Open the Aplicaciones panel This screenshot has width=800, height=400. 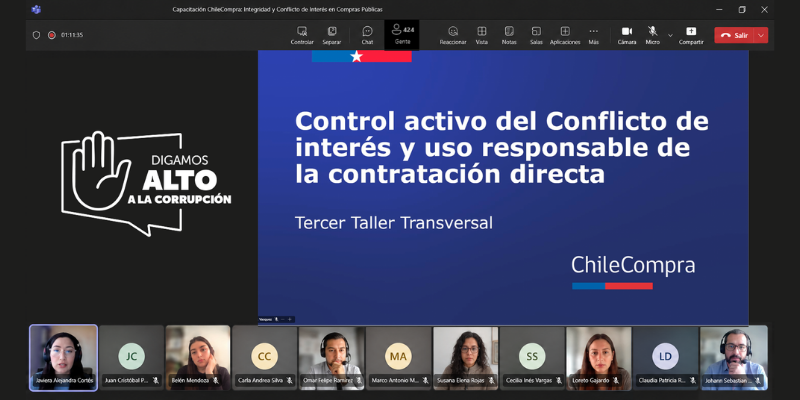coord(565,35)
